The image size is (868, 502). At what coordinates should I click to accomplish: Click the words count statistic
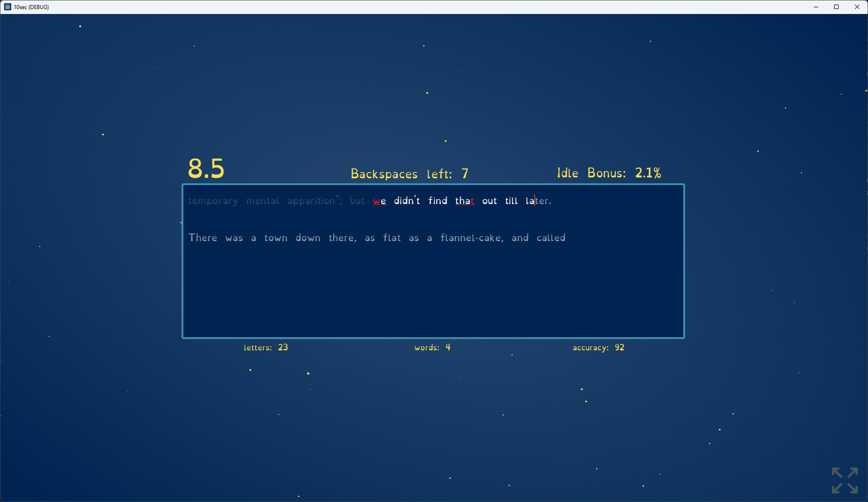432,348
